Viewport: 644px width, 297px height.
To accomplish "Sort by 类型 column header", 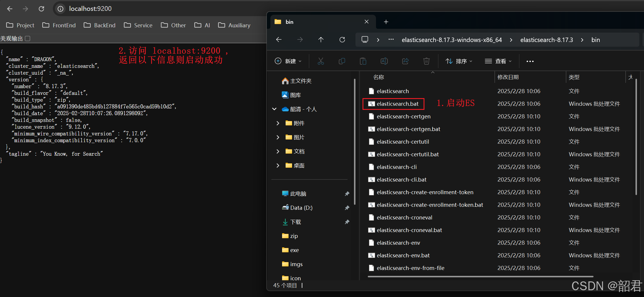I will tap(574, 77).
